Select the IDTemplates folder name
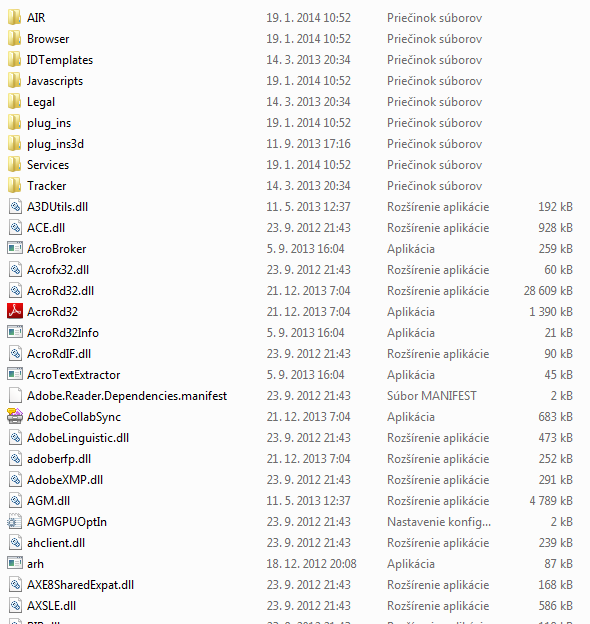This screenshot has width=590, height=624. point(60,60)
